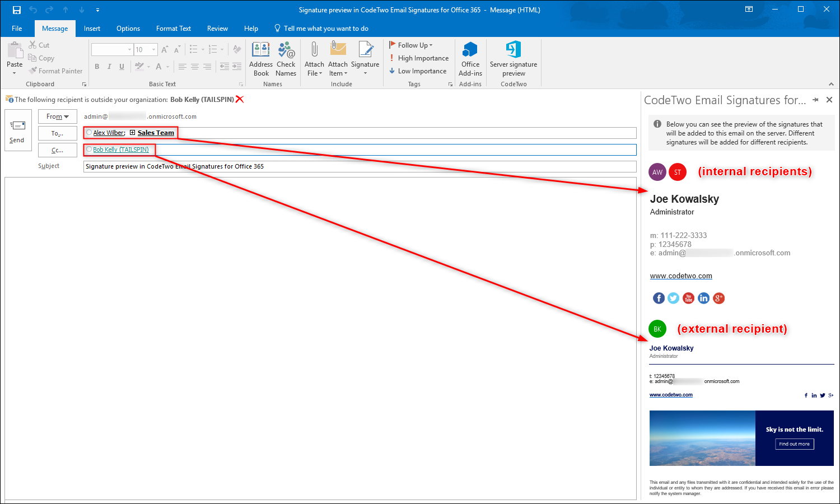The height and width of the screenshot is (504, 840).
Task: Open the Attach Item menu
Action: pos(338,59)
